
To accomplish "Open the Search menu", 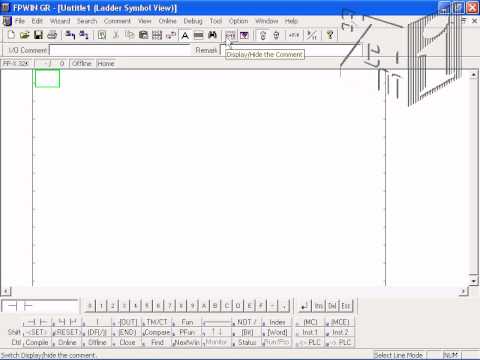I will [87, 21].
